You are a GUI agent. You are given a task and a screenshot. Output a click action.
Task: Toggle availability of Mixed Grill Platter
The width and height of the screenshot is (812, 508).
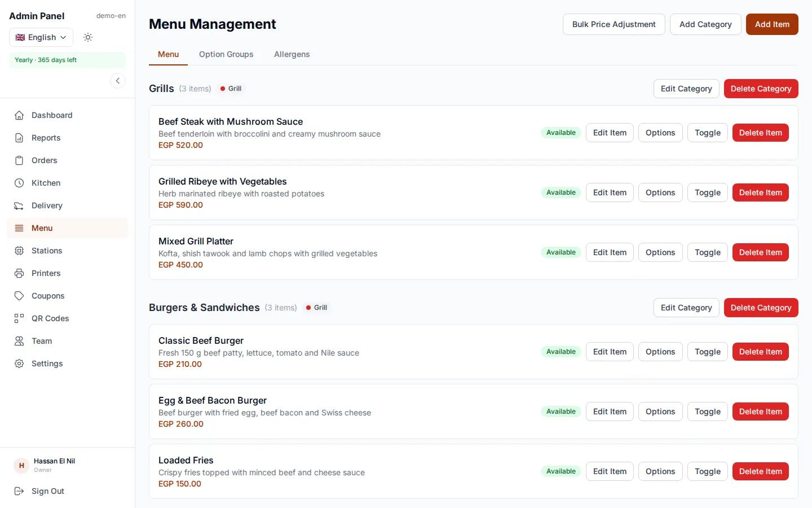point(708,252)
